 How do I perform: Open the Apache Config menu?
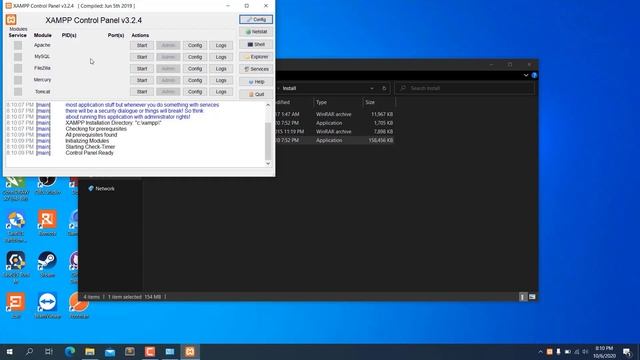pos(195,45)
